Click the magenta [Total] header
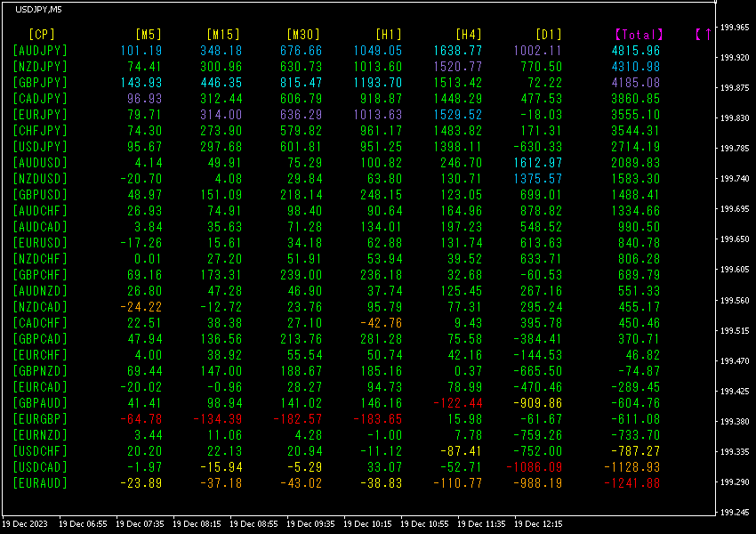The height and width of the screenshot is (534, 756). [639, 34]
